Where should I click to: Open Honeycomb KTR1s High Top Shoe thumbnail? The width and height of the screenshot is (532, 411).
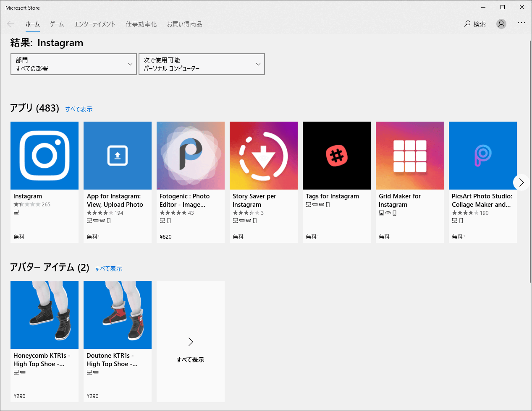44,315
